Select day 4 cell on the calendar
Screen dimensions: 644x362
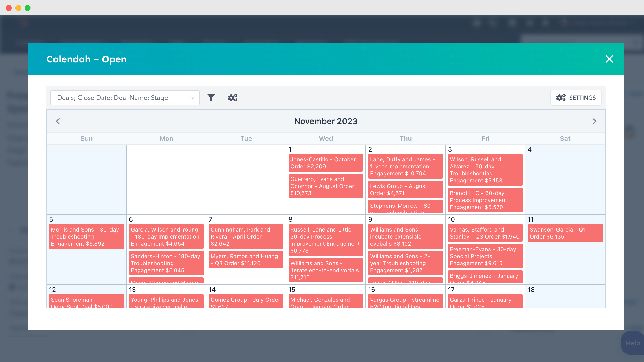(565, 179)
